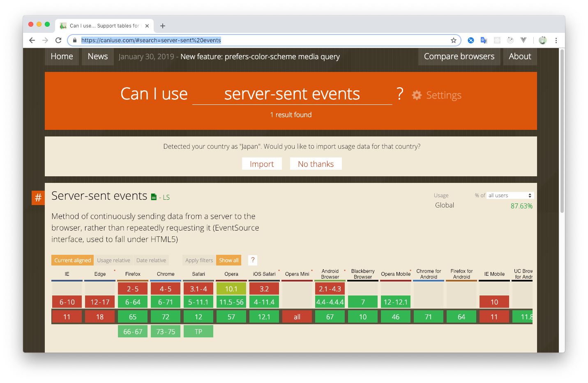Open the About page
Image resolution: width=588 pixels, height=383 pixels.
tap(520, 57)
